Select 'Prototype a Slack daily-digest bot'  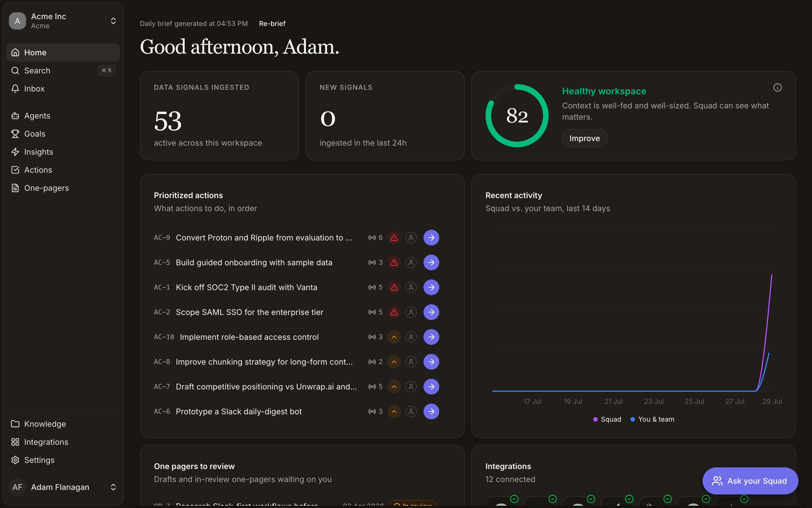pos(239,411)
